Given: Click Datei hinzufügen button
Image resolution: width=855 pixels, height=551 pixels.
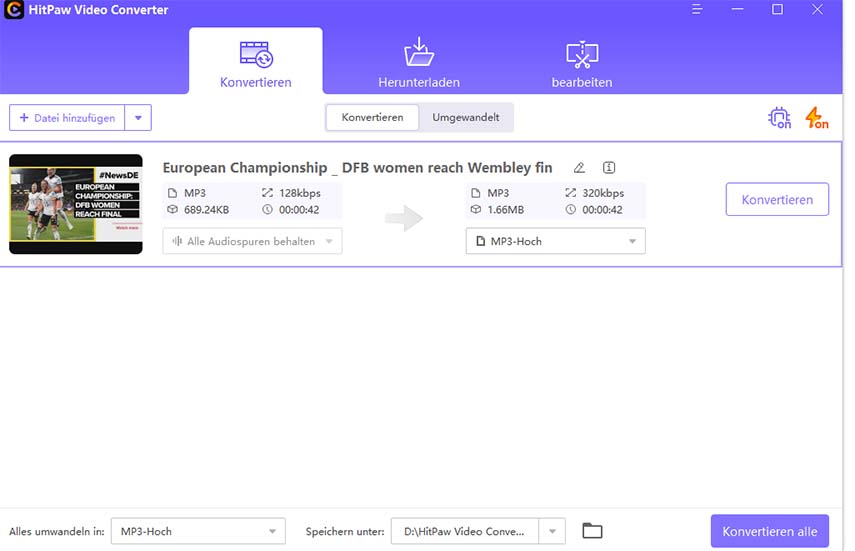Looking at the screenshot, I should [x=67, y=118].
